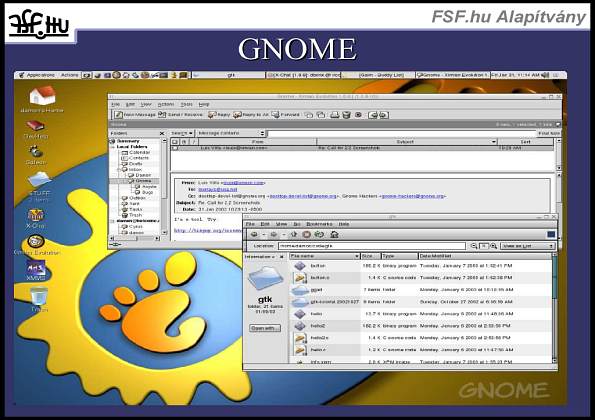Click the folder tree vertical scrollbar
This screenshot has height=420, width=595.
pos(164,186)
